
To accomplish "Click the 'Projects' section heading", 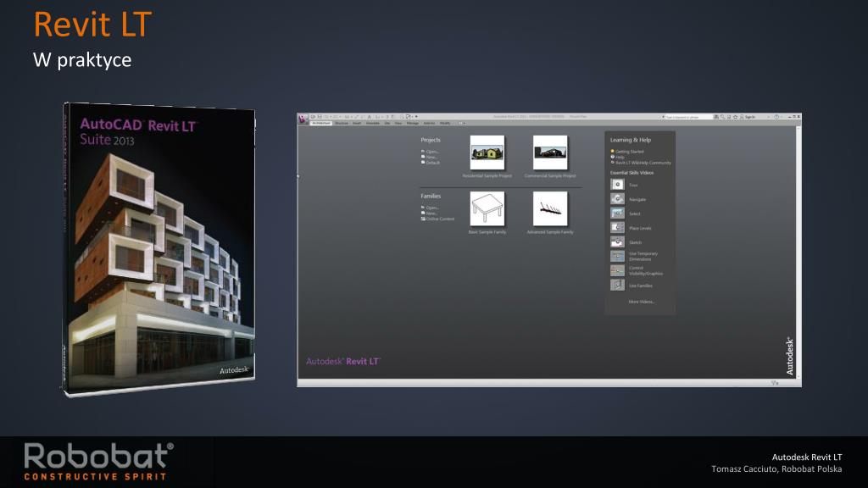I will coord(431,140).
